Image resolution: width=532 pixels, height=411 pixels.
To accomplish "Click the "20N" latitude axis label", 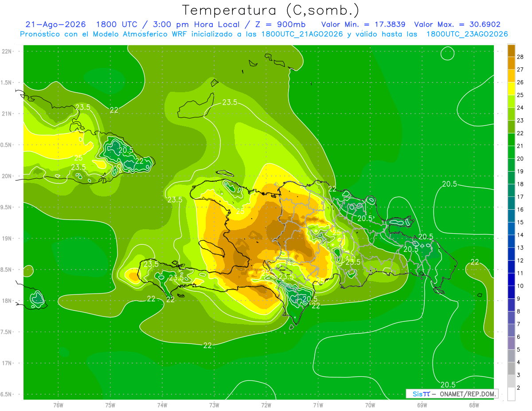I will (7, 176).
